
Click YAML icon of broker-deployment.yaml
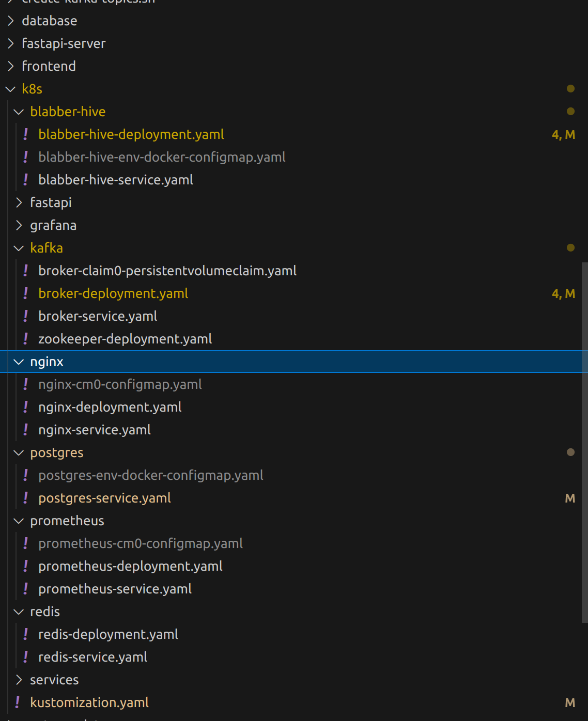click(26, 293)
